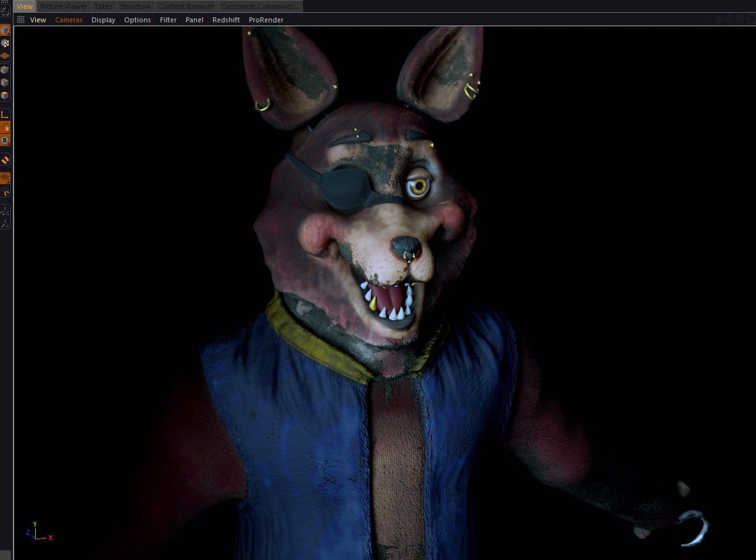756x560 pixels.
Task: Open the Filter menu
Action: tap(168, 20)
